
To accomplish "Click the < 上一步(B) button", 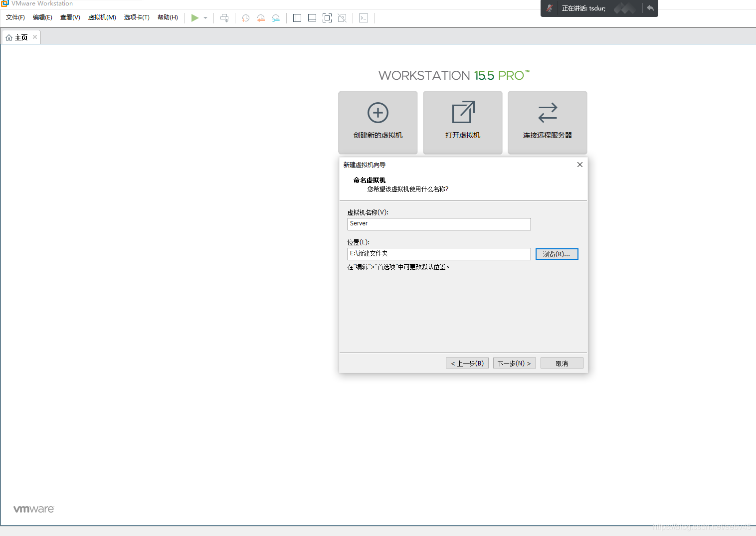I will coord(467,363).
